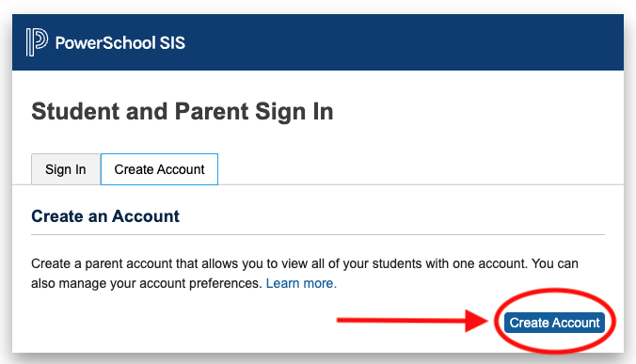Click the divider line below Create an Account
Screen dimensions: 636x364
pyautogui.click(x=318, y=234)
